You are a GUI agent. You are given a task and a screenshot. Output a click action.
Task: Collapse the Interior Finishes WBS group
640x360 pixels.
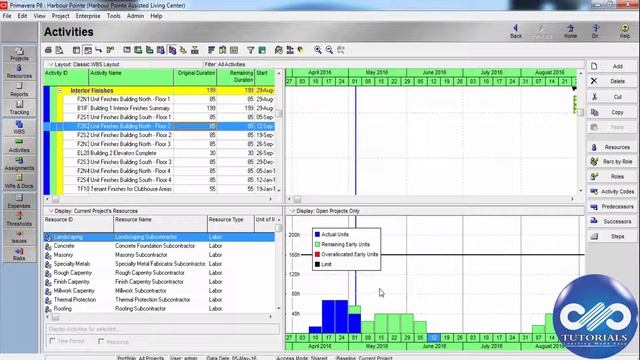[60, 91]
